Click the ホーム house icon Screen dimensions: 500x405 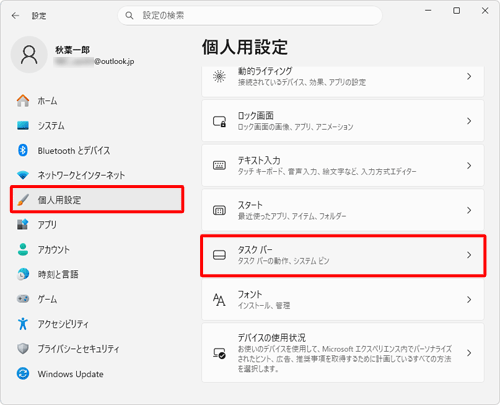click(23, 101)
